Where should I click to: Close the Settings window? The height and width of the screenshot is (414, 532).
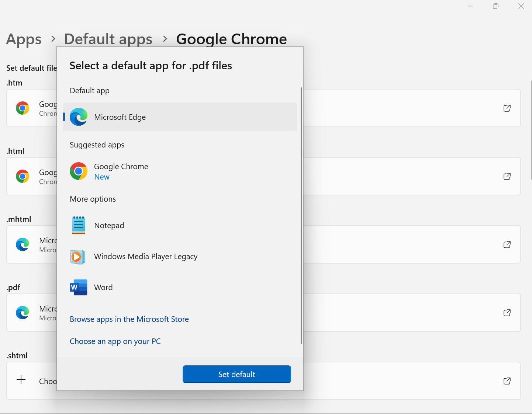pos(521,6)
